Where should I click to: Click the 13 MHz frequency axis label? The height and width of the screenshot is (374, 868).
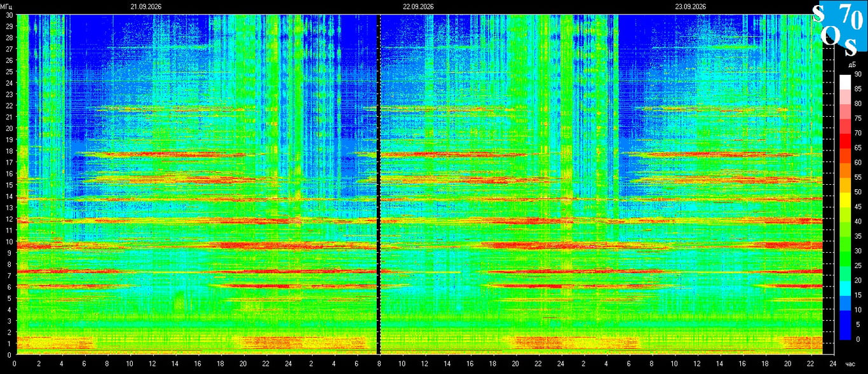point(9,208)
